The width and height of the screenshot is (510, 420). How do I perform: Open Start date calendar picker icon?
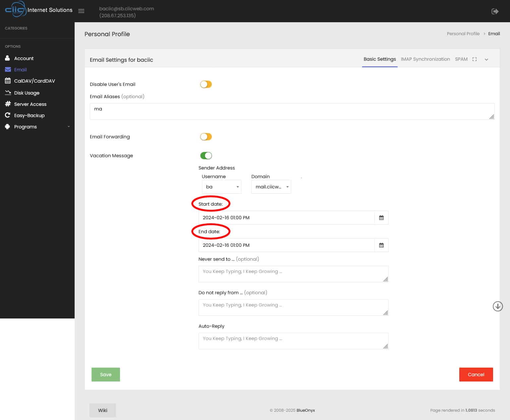[381, 218]
